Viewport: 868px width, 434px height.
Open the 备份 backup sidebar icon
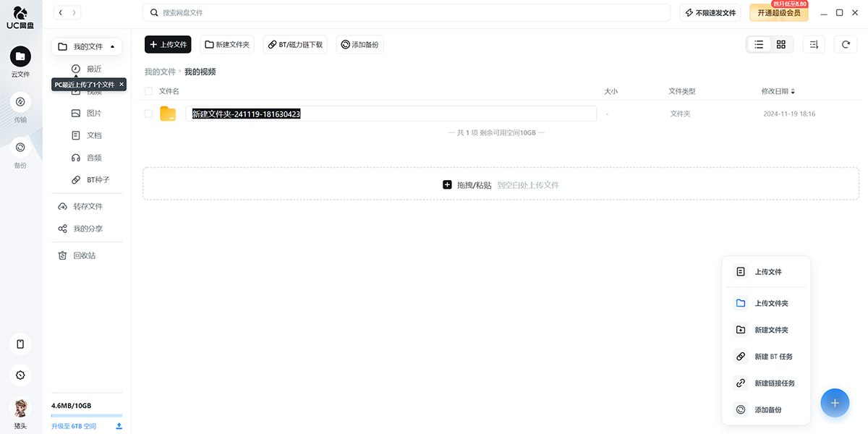click(x=20, y=148)
